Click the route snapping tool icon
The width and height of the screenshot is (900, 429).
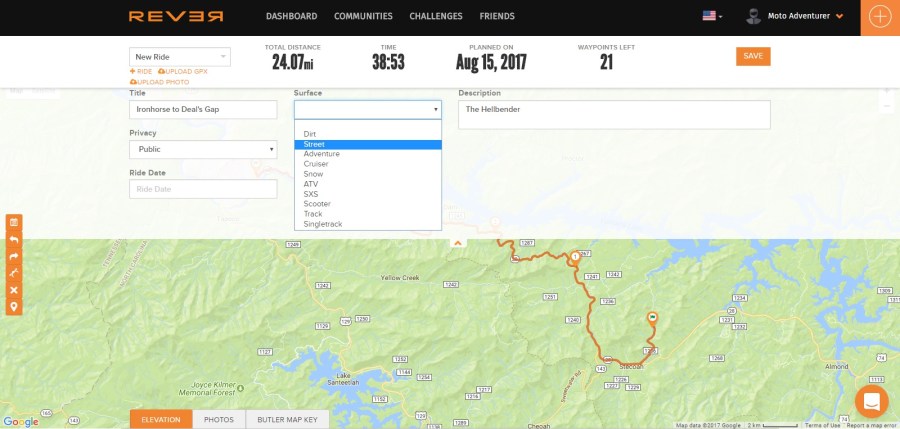coord(14,273)
